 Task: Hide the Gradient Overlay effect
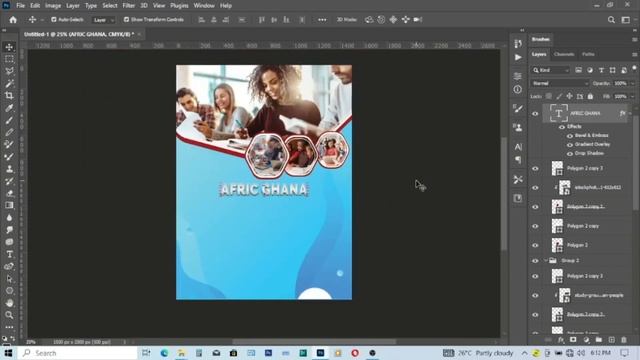click(570, 144)
